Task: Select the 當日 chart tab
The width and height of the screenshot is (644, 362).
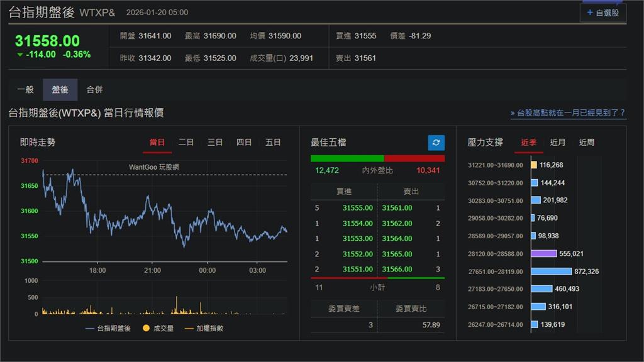Action: (156, 142)
